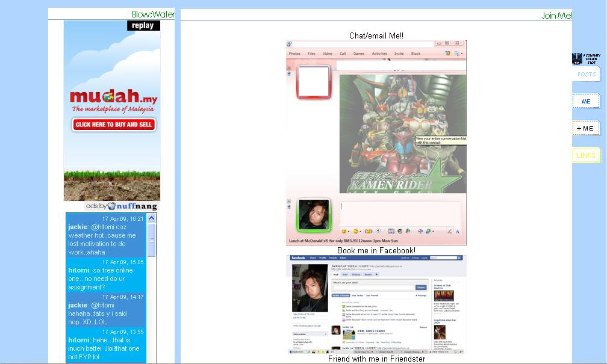
Task: Click the 'Chat/email Me!!' caption
Action: point(376,35)
